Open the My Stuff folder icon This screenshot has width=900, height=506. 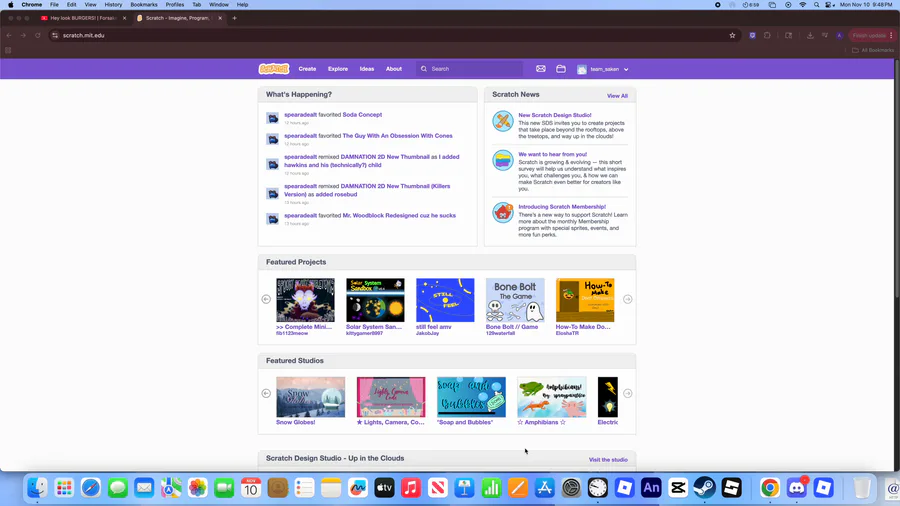561,69
